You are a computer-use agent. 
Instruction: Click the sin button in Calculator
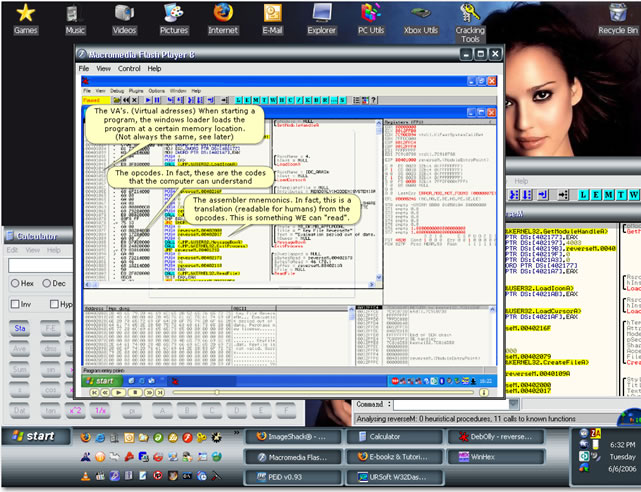51,369
